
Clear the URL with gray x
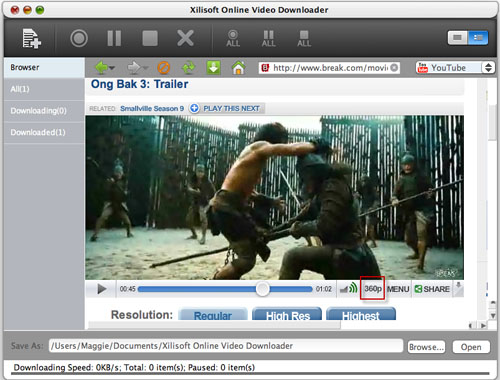(x=394, y=68)
